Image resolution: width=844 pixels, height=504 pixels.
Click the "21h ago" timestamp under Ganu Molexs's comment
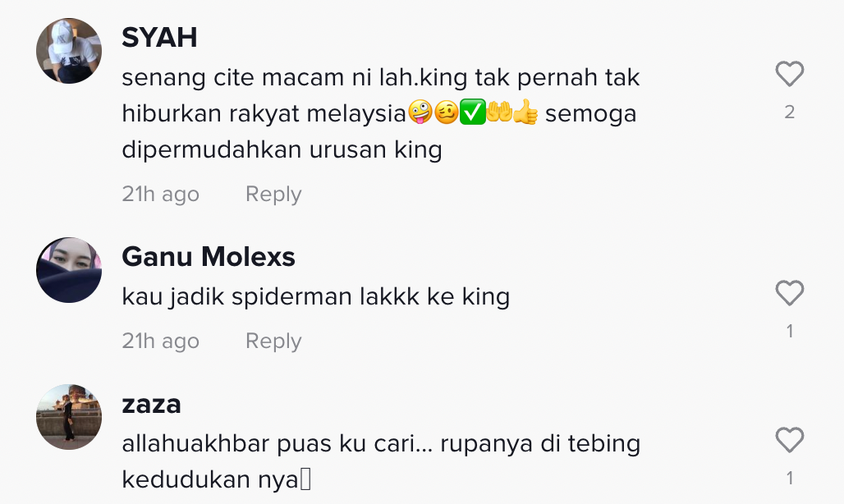pos(161,341)
